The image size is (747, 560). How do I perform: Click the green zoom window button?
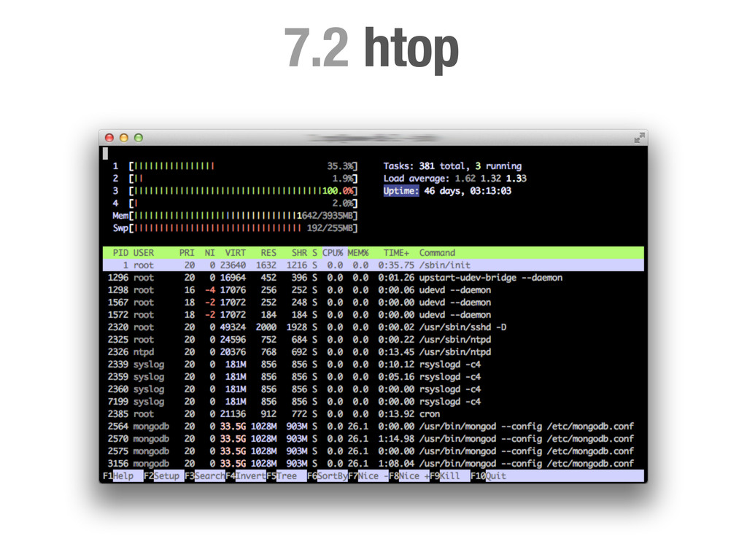tap(139, 138)
